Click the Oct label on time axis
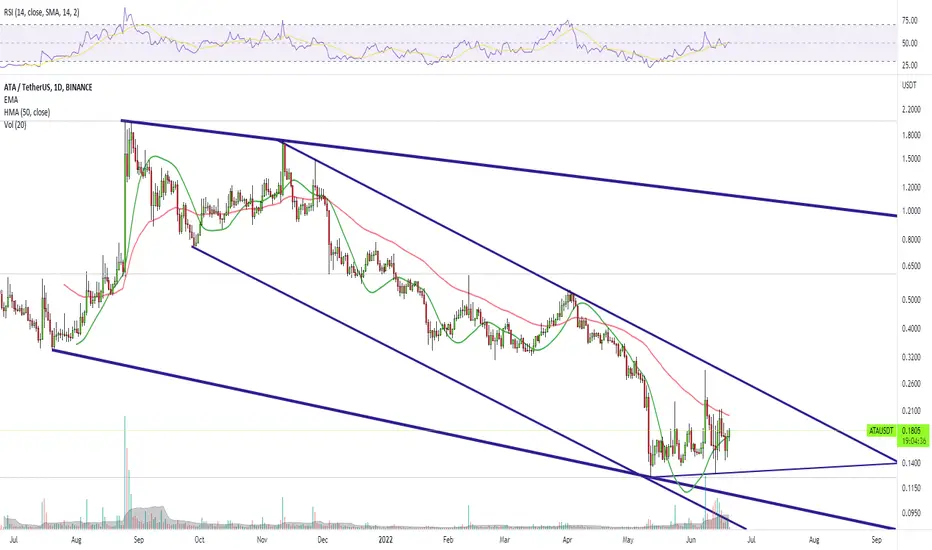This screenshot has width=932, height=550. pyautogui.click(x=199, y=540)
